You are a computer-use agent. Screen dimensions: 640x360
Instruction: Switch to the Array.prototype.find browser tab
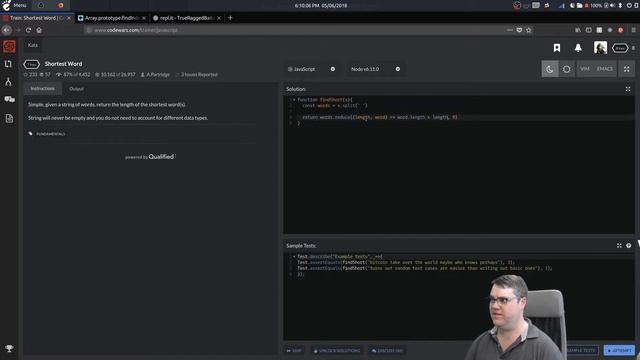click(x=111, y=18)
